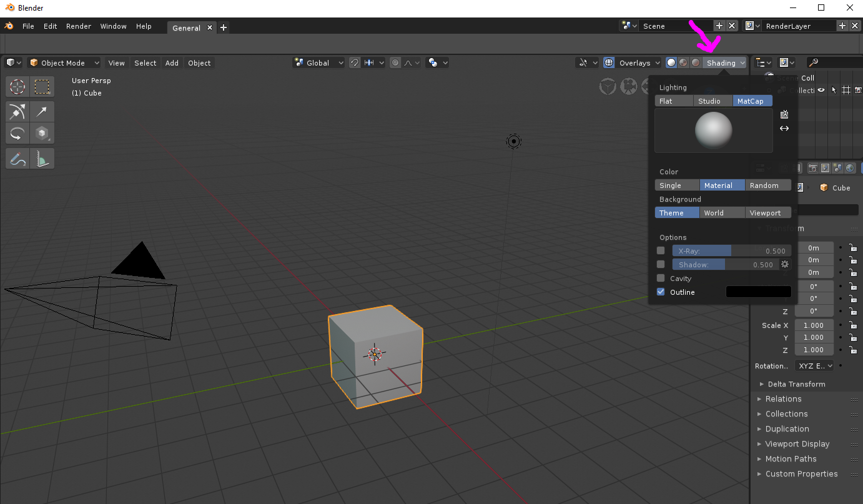Image resolution: width=863 pixels, height=504 pixels.
Task: Close the Shading popover via Shading button
Action: pyautogui.click(x=725, y=62)
